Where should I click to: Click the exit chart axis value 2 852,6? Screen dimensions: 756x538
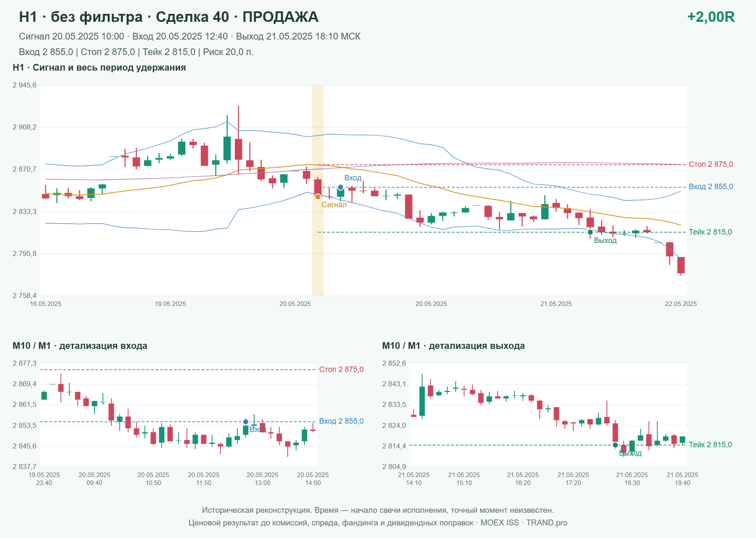tap(394, 364)
